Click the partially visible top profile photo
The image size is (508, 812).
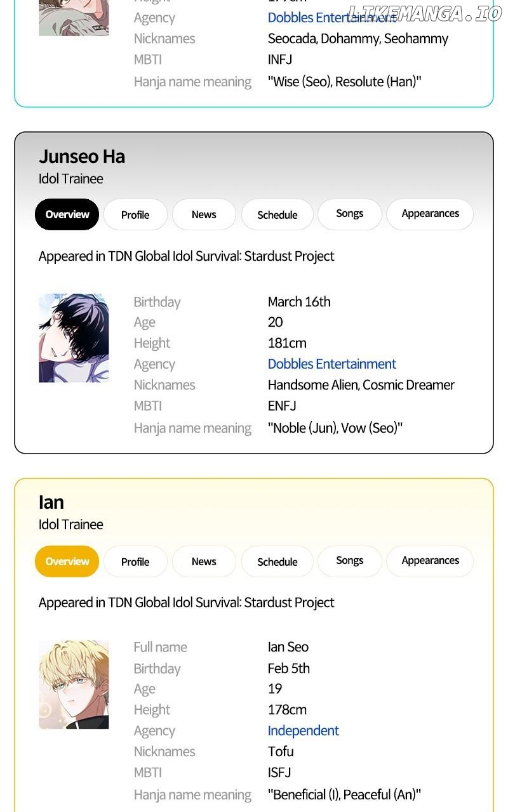74,18
